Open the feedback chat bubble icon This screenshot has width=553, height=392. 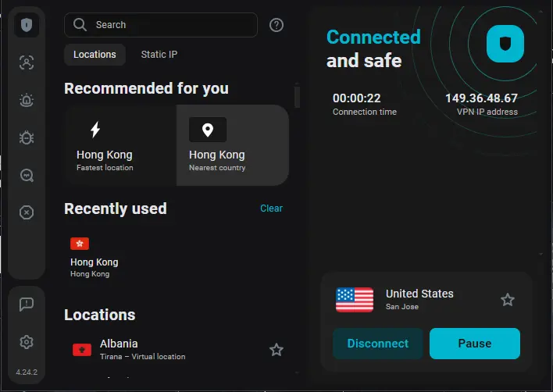tap(27, 305)
